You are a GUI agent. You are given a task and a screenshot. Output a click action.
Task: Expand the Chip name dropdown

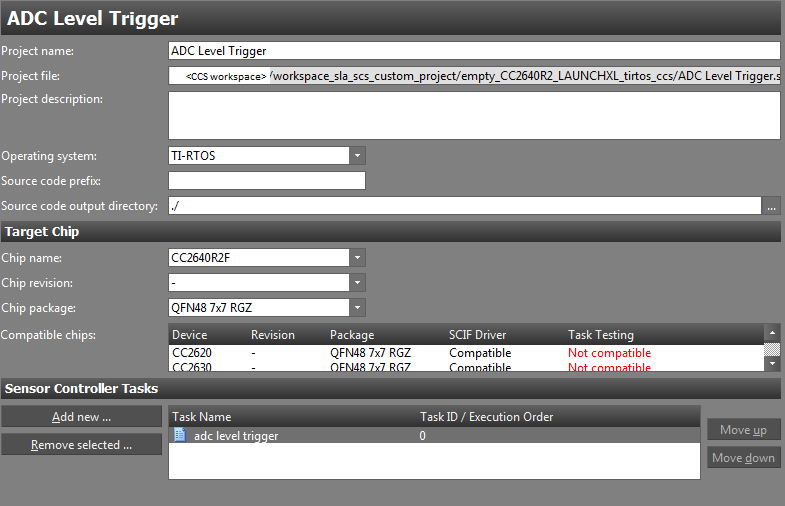358,258
